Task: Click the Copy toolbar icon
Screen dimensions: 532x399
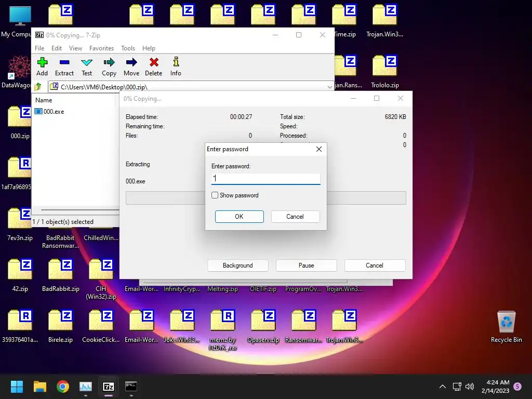Action: (109, 66)
